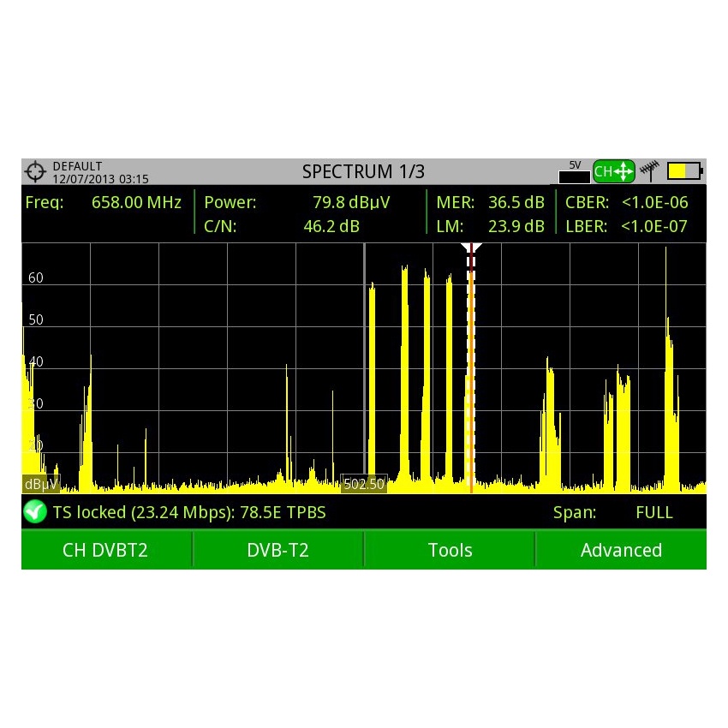Open the Tools menu
Screen dimensions: 728x728
pyautogui.click(x=450, y=550)
